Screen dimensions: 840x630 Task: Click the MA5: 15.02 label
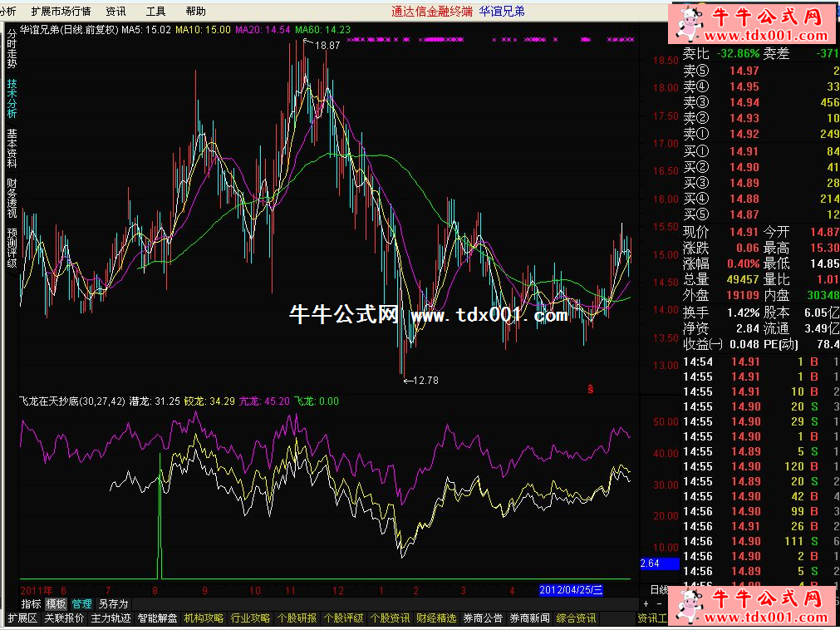[146, 29]
